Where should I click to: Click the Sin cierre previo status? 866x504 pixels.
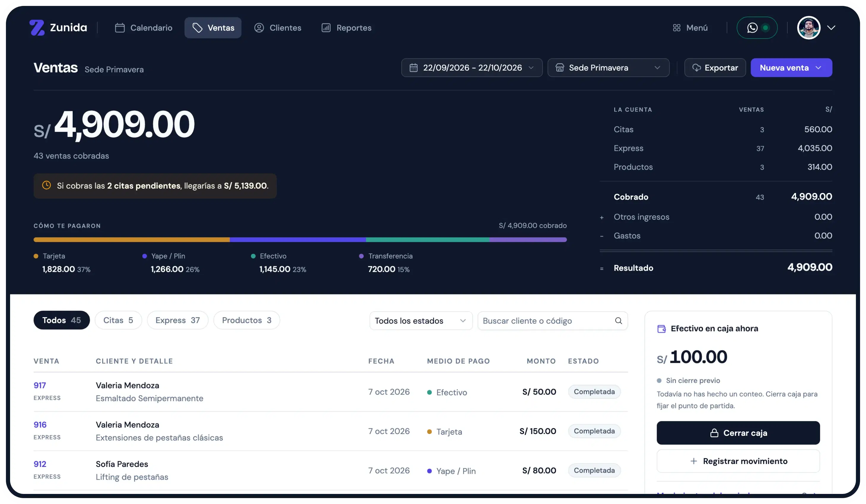(688, 380)
